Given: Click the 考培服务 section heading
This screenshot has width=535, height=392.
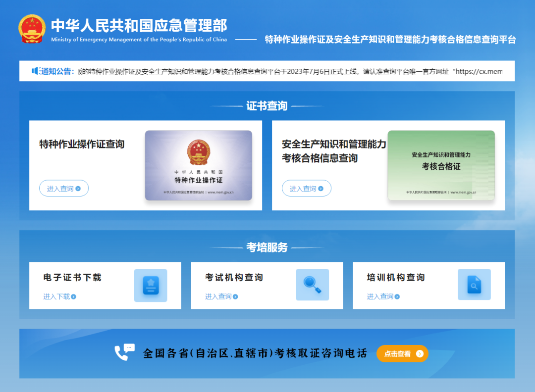Looking at the screenshot, I should 267,247.
